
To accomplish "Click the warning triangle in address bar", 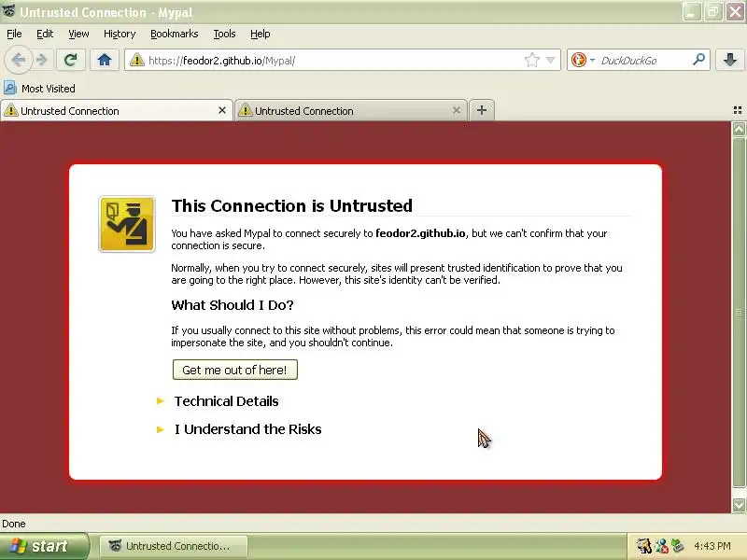I will tap(137, 61).
